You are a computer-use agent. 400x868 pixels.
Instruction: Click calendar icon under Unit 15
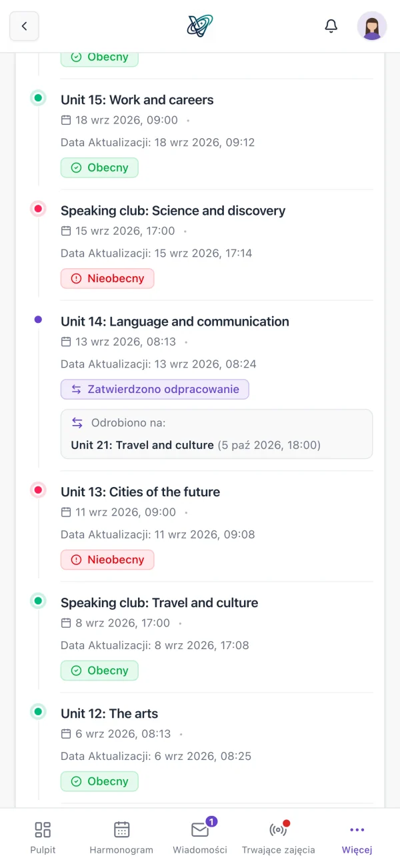point(65,120)
